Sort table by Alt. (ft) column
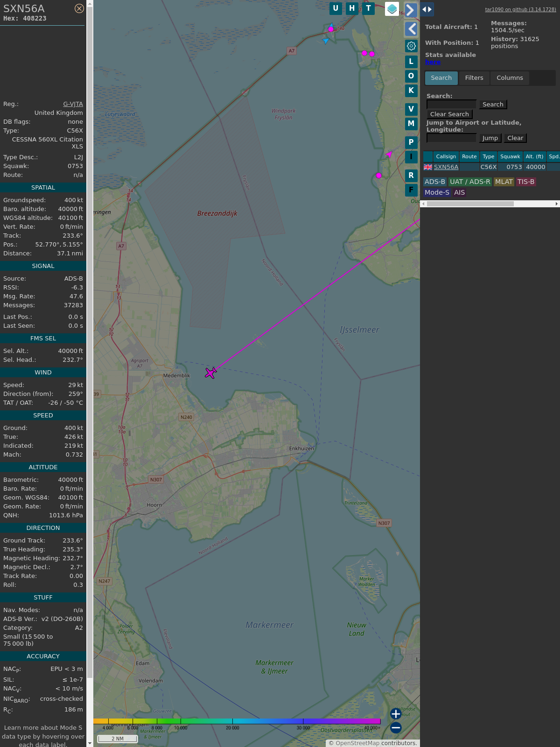The height and width of the screenshot is (747, 560). pyautogui.click(x=534, y=157)
